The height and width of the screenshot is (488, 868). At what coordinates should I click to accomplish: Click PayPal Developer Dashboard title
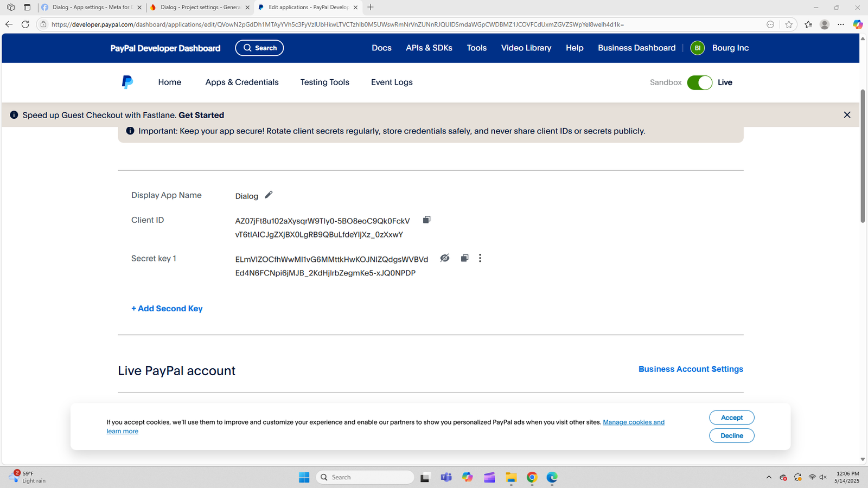click(165, 48)
